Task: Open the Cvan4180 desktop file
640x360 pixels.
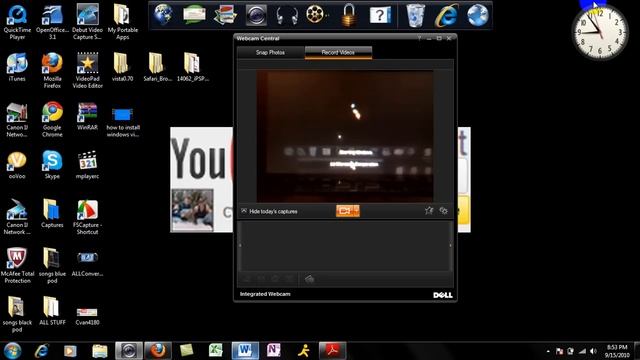Action: tap(87, 316)
